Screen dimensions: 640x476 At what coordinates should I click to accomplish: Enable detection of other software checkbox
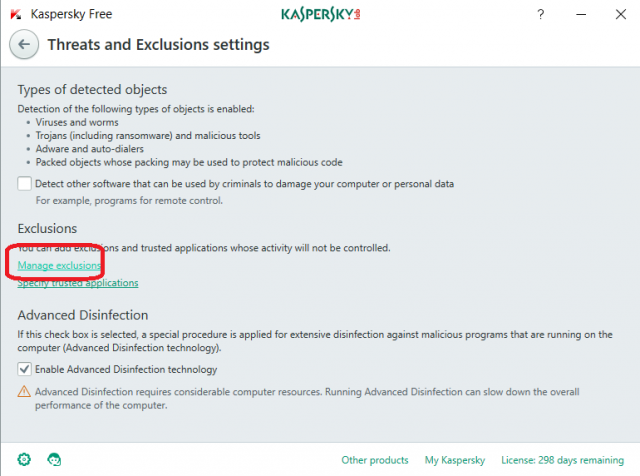coord(25,184)
